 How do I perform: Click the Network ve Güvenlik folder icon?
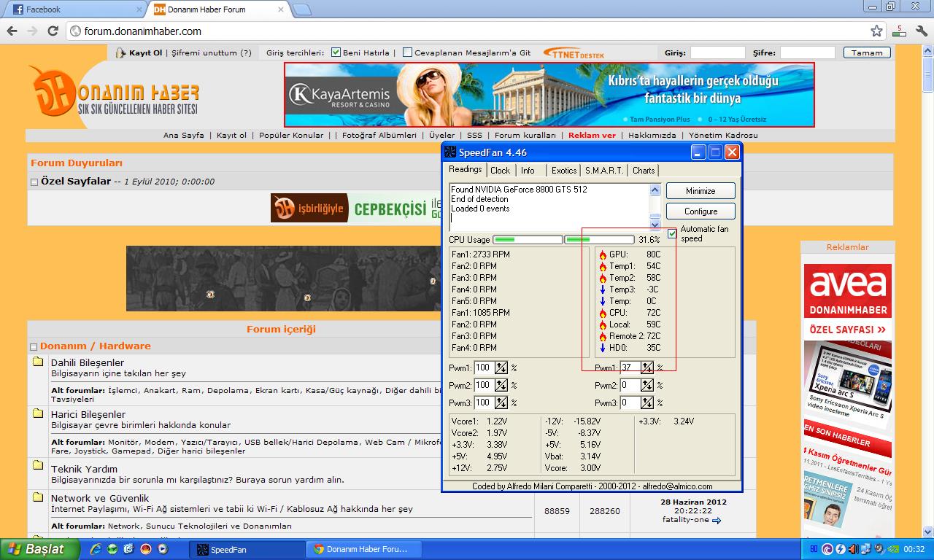(38, 497)
